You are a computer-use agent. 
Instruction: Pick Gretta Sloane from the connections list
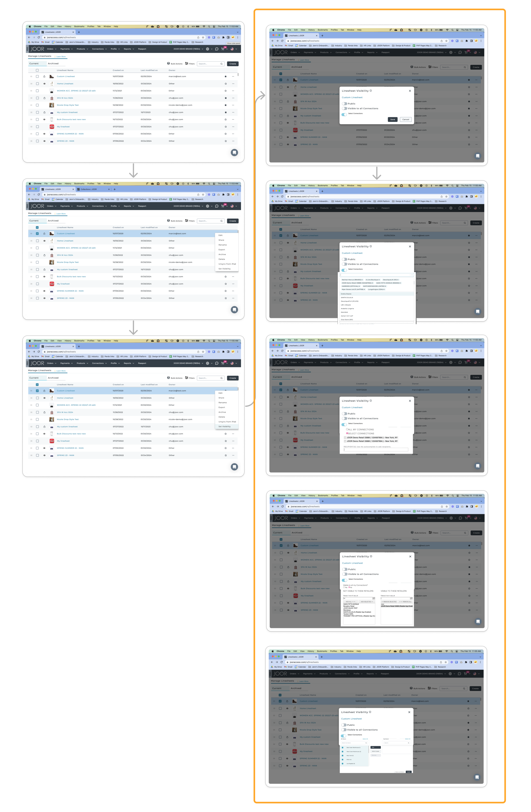[x=346, y=294]
